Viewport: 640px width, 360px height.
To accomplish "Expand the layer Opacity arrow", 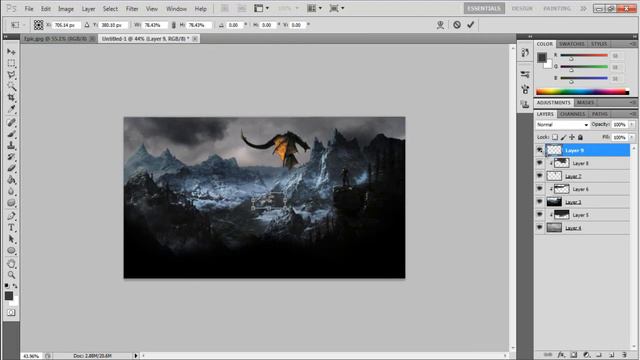I will coord(632,124).
